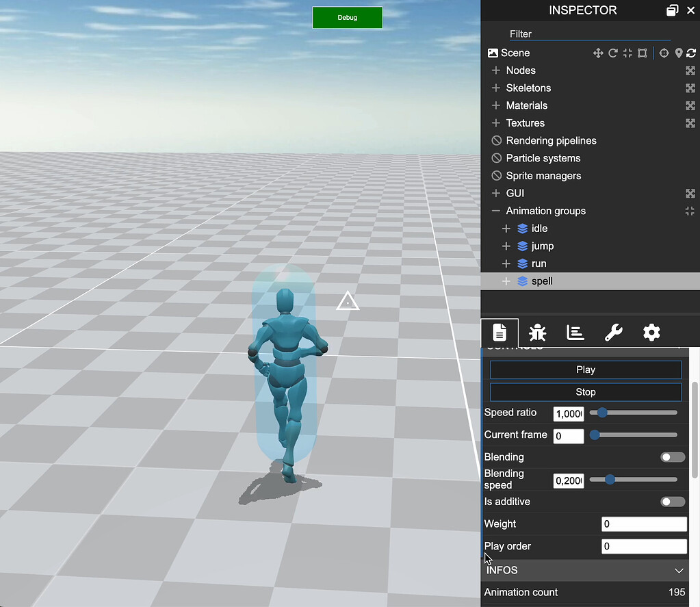Image resolution: width=700 pixels, height=607 pixels.
Task: Open Inspector Settings with the gear icon
Action: click(651, 333)
